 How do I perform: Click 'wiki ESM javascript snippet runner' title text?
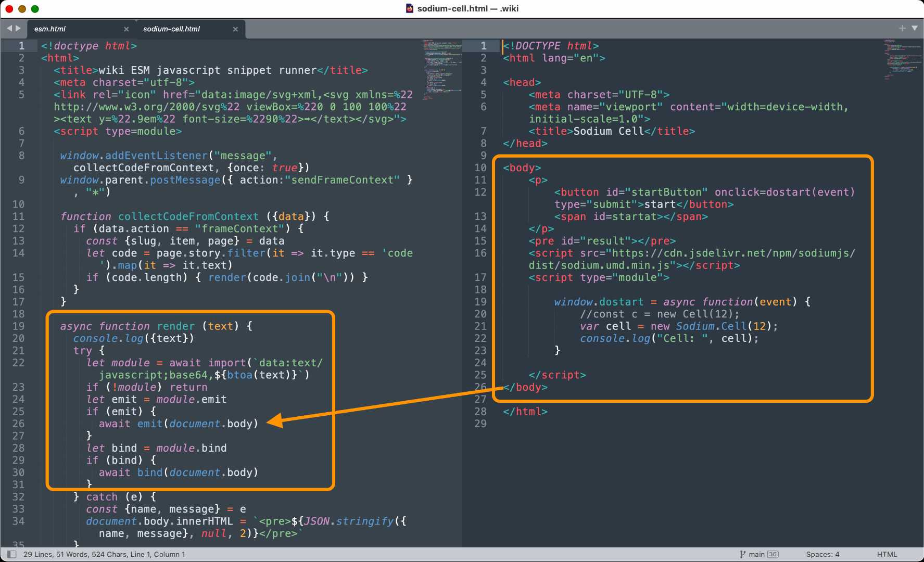coord(208,70)
